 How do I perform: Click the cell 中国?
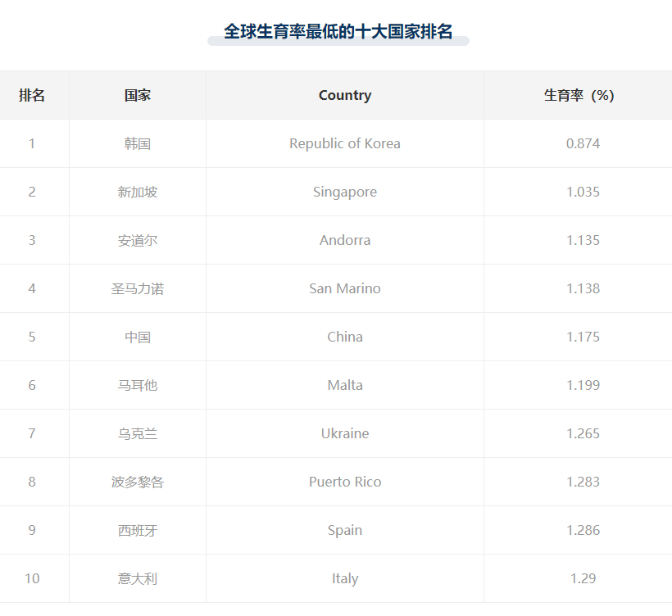(138, 337)
